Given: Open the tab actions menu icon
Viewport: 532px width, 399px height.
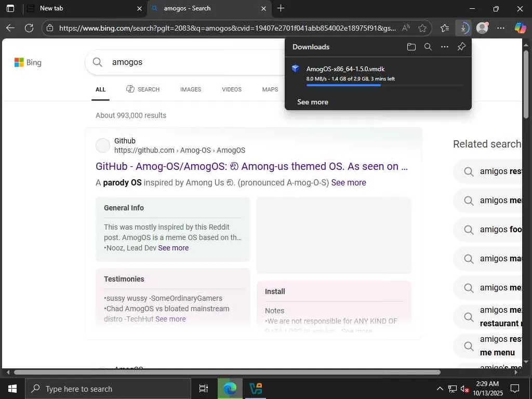Looking at the screenshot, I should coord(10,8).
